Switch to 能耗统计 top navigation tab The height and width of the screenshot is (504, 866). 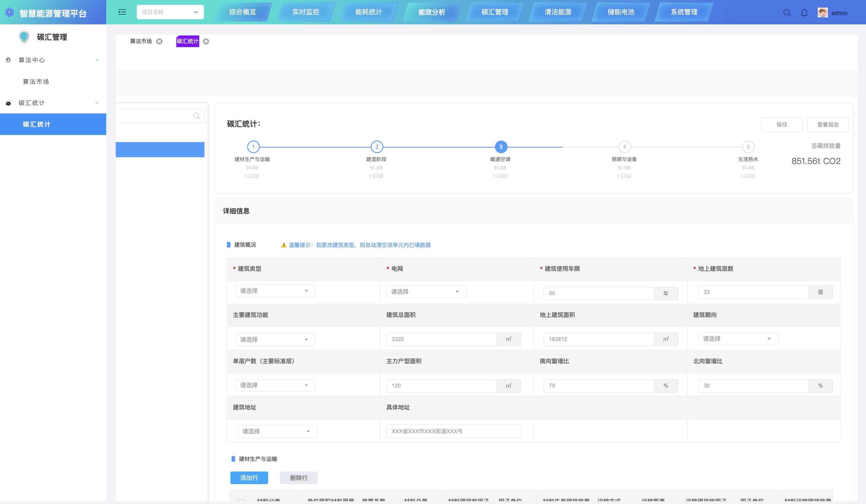coord(368,12)
